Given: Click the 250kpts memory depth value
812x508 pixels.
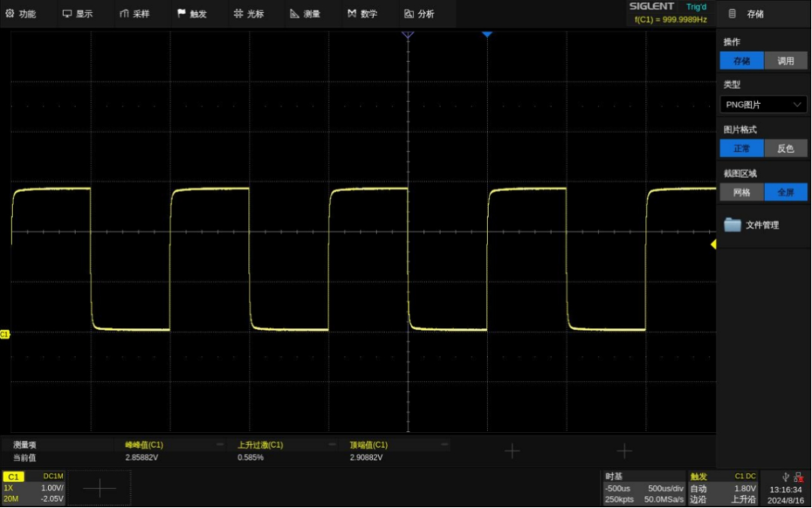Looking at the screenshot, I should point(620,499).
